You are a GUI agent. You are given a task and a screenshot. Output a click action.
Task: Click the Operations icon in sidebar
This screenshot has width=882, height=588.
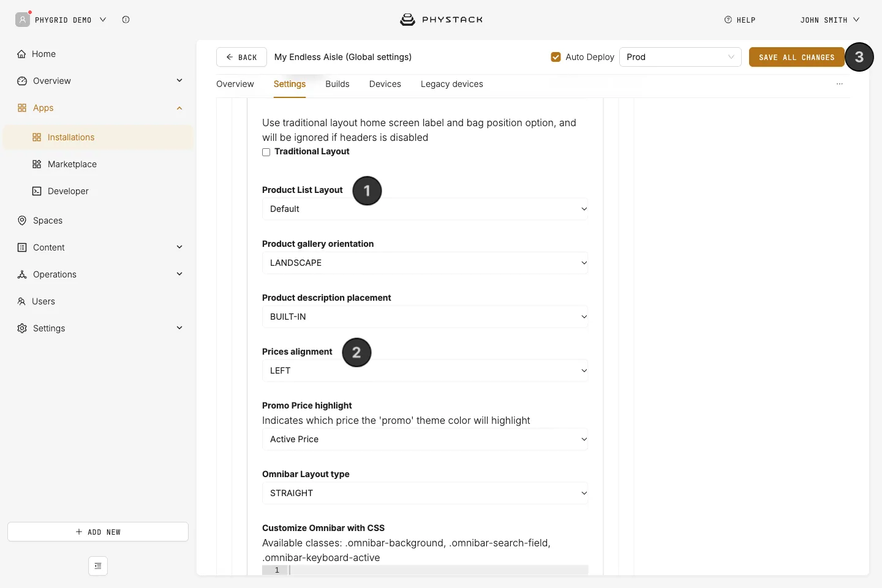[22, 274]
